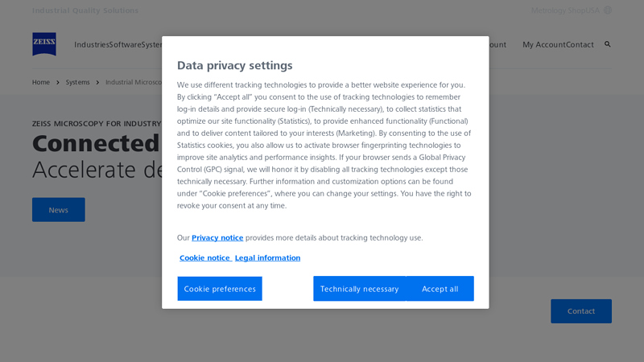The width and height of the screenshot is (644, 362).
Task: Click the chevron after Home breadcrumb
Action: [58, 82]
